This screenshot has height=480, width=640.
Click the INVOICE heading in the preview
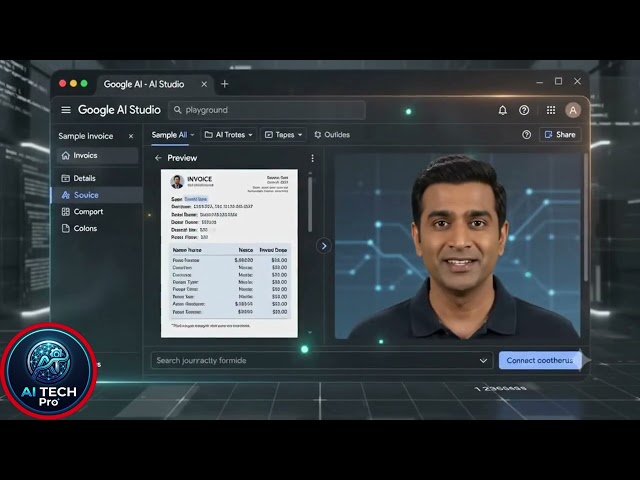[x=199, y=179]
